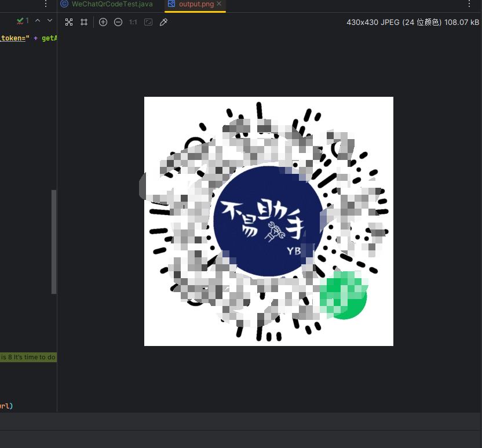Fit image zoom to window
482x448 pixels.
click(148, 22)
